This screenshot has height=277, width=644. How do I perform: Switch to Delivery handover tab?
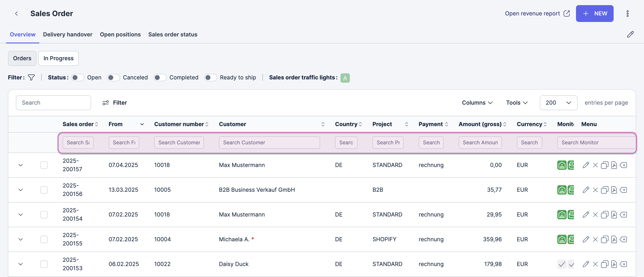[68, 35]
